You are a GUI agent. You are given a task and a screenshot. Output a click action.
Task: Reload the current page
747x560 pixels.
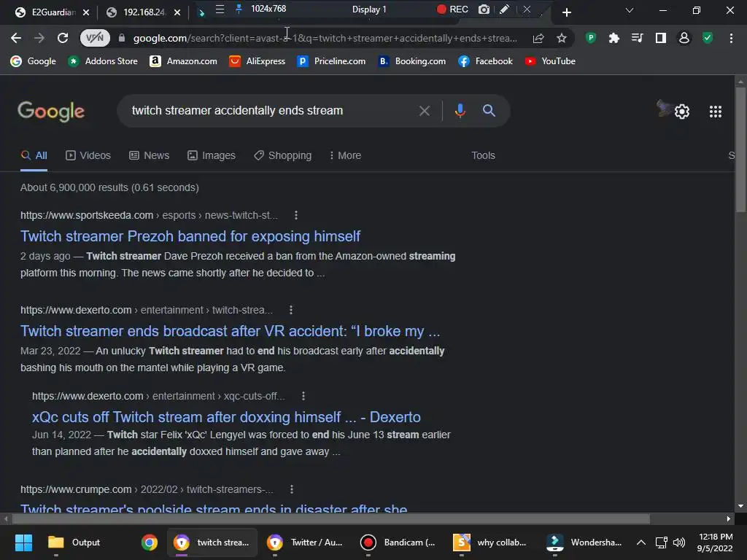(63, 38)
